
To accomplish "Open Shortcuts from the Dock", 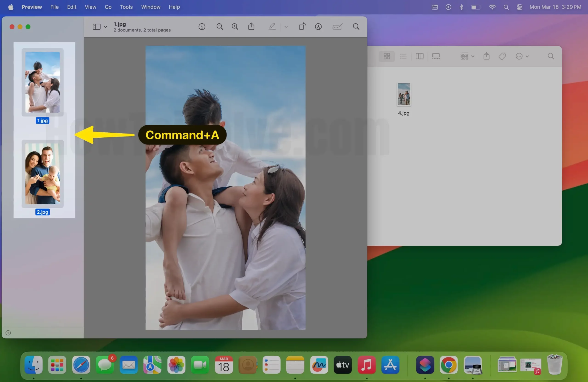I will (x=425, y=365).
